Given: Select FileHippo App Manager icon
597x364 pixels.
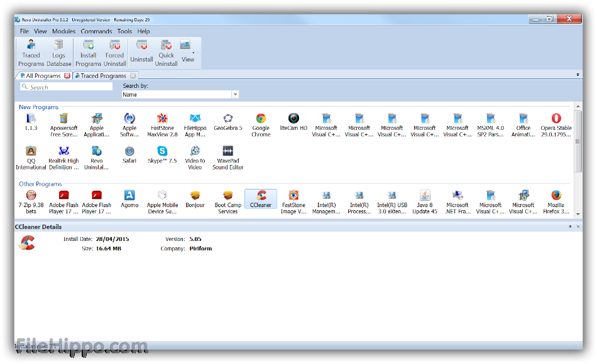Looking at the screenshot, I should tap(195, 125).
